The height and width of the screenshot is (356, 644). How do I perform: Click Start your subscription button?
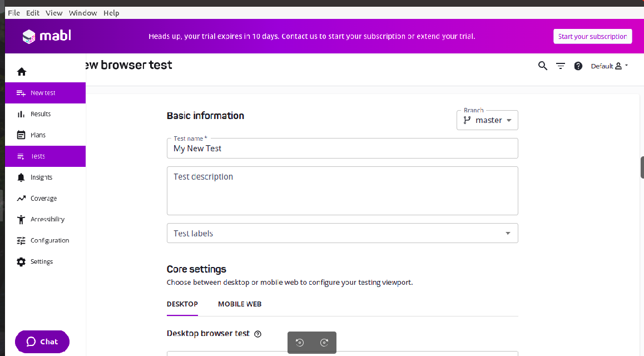point(592,37)
